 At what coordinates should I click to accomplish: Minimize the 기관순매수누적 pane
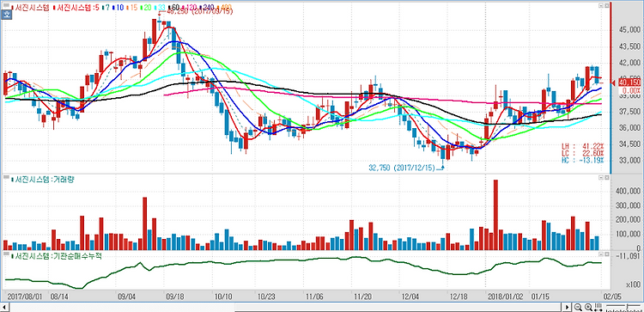(x=601, y=255)
